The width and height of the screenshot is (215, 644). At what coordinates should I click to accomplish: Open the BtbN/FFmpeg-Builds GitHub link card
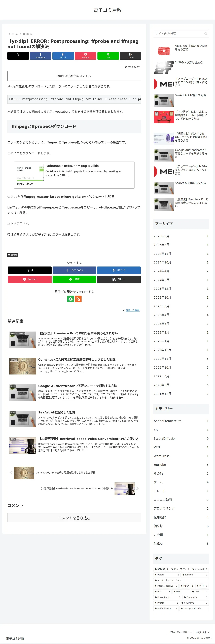[x=74, y=175]
